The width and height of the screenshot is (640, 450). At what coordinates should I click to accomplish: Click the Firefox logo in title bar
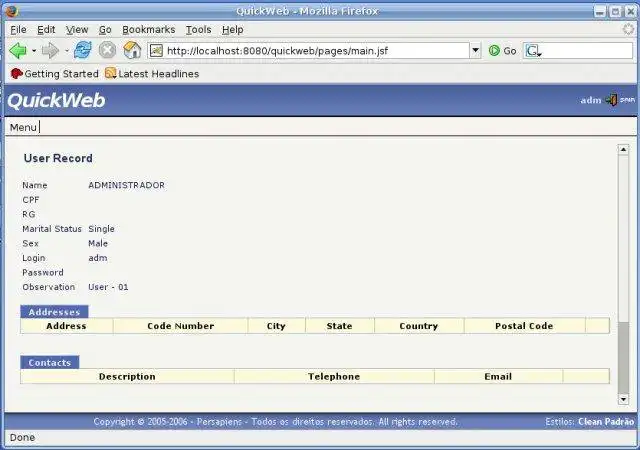(12, 11)
